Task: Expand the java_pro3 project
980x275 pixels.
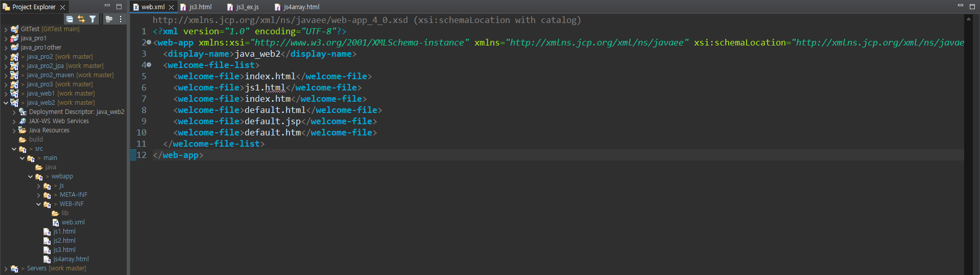Action: click(6, 84)
